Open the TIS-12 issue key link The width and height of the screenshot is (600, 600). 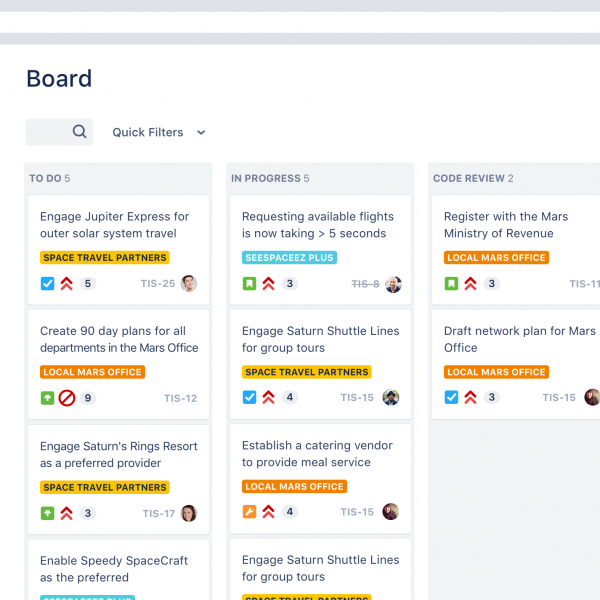(181, 398)
